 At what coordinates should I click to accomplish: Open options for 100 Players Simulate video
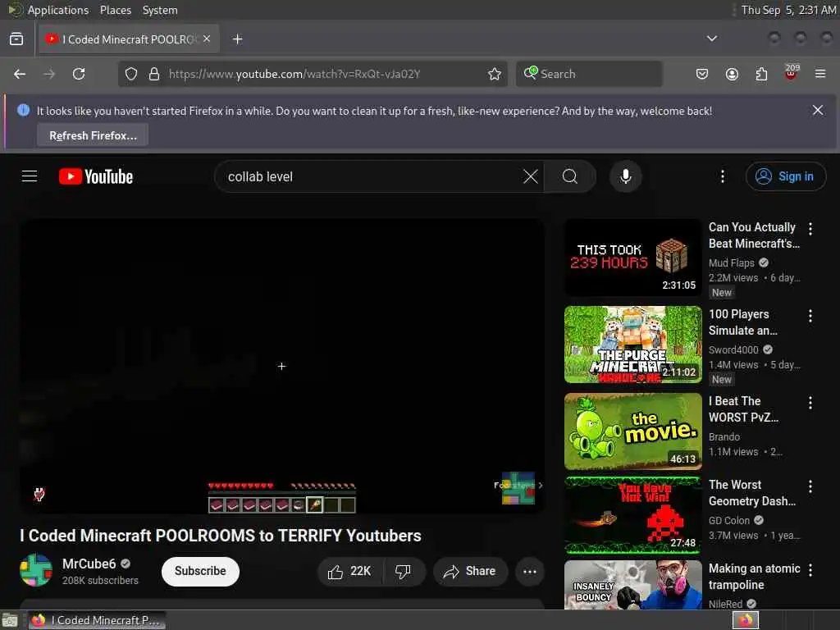(x=810, y=316)
